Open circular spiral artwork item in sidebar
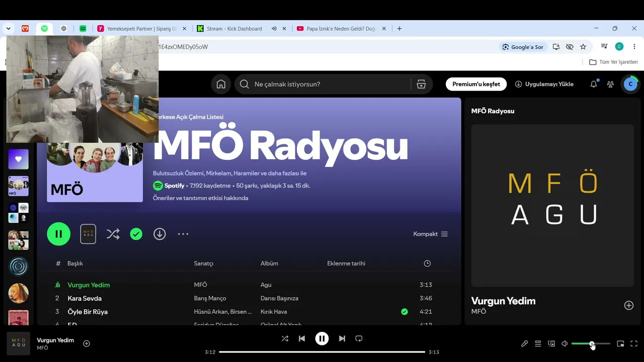This screenshot has width=644, height=362. 19,266
